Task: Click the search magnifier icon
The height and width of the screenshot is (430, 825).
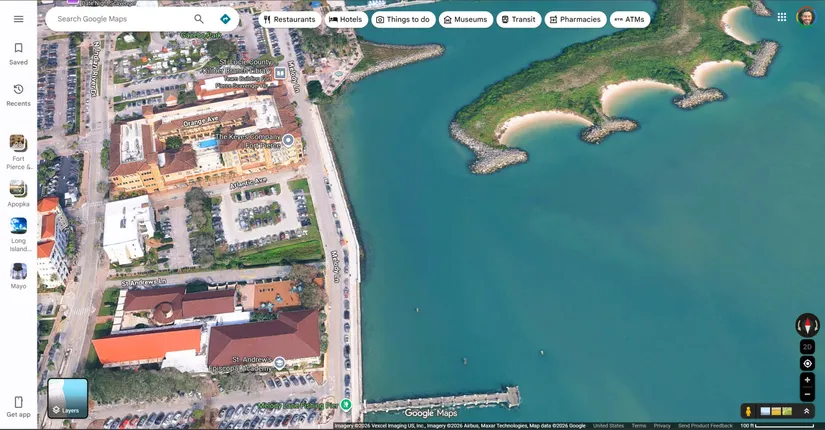Action: (199, 19)
